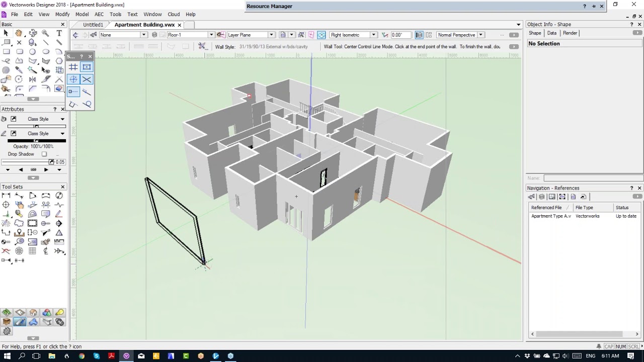Image resolution: width=644 pixels, height=362 pixels.
Task: Toggle Smart Points snapping
Action: click(73, 92)
